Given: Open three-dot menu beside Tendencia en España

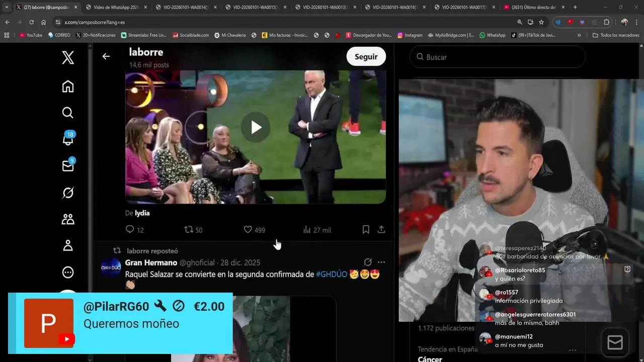Looking at the screenshot, I should pyautogui.click(x=572, y=350).
